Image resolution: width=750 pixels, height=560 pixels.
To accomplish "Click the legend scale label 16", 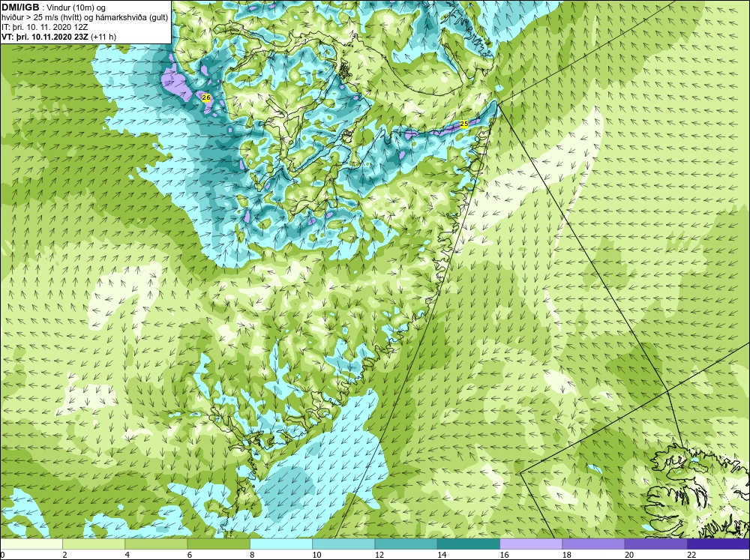I will 504,555.
